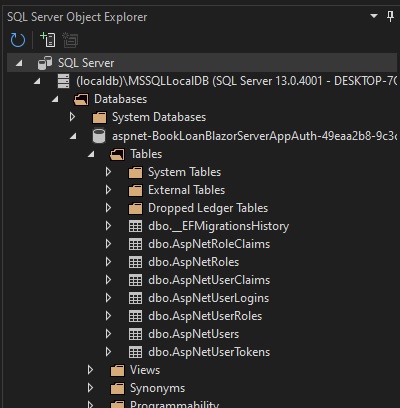The width and height of the screenshot is (400, 408).
Task: Click the grayed Group by folder toolbar icon
Action: [x=70, y=40]
